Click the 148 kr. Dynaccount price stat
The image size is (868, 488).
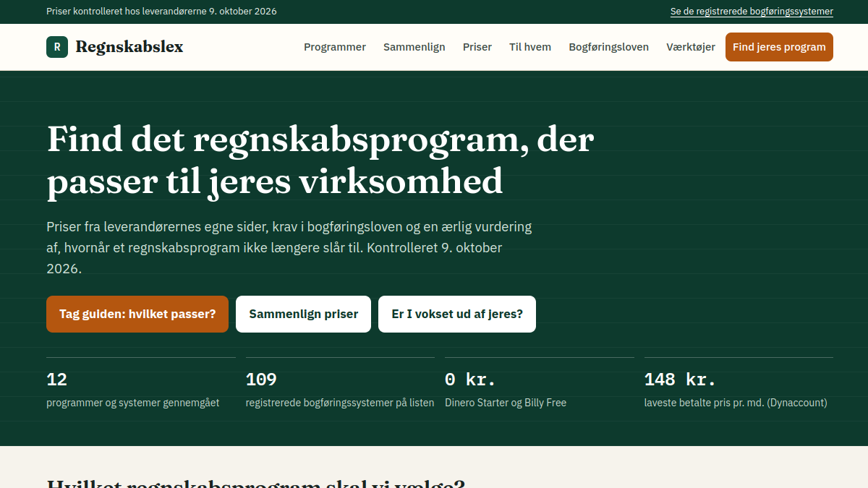click(739, 385)
